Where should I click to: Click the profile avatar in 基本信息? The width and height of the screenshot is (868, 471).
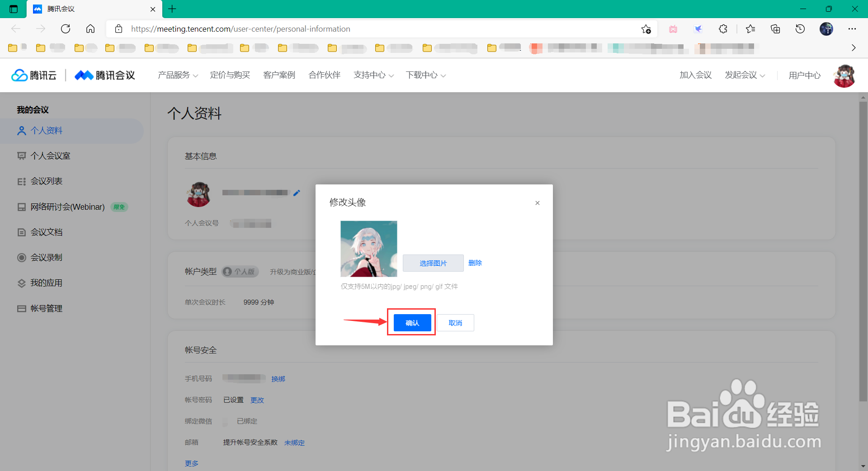198,194
